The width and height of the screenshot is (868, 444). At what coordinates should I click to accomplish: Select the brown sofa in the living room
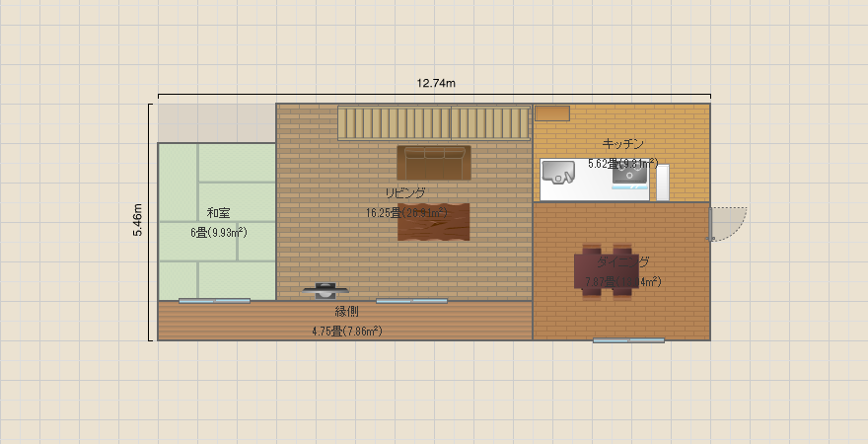click(x=434, y=163)
